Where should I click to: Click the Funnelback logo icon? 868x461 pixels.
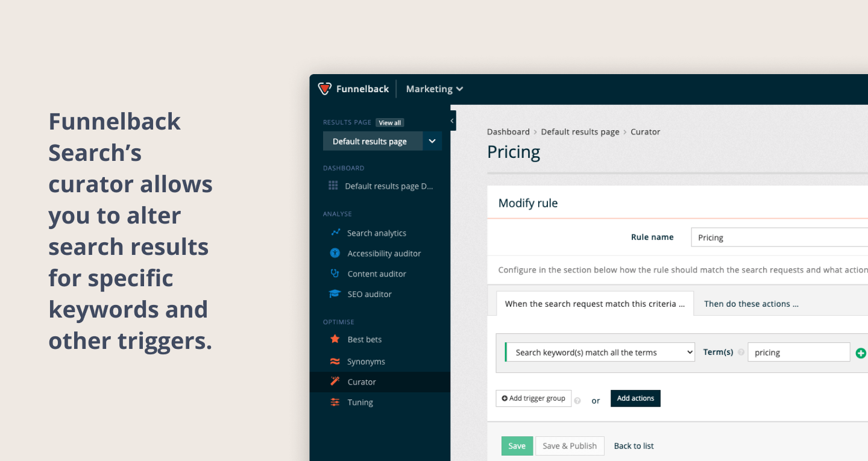point(325,89)
